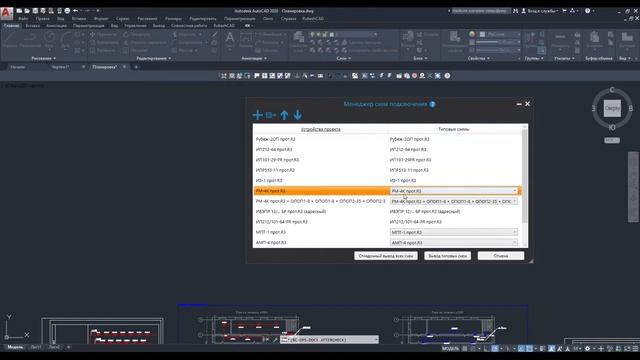Click the add-with-dropdown icon beside the plus
640x360 pixels.
(270, 116)
